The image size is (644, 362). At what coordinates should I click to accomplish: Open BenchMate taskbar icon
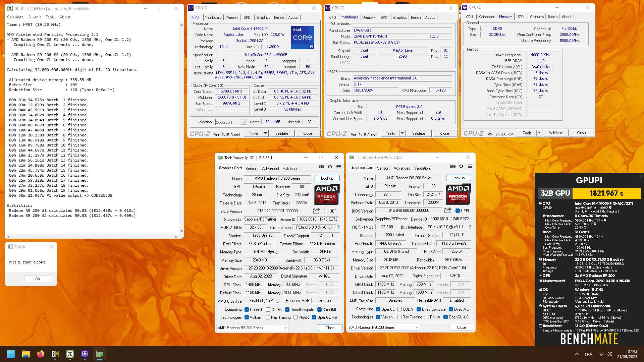(x=55, y=354)
